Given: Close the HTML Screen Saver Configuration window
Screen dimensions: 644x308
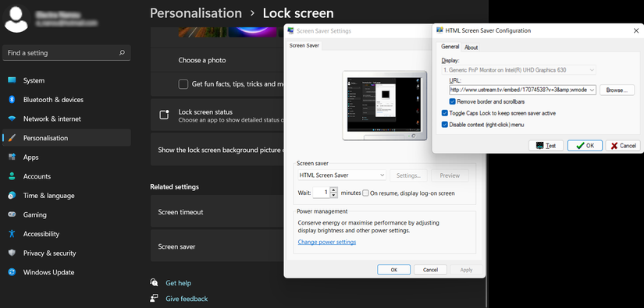Looking at the screenshot, I should tap(635, 30).
